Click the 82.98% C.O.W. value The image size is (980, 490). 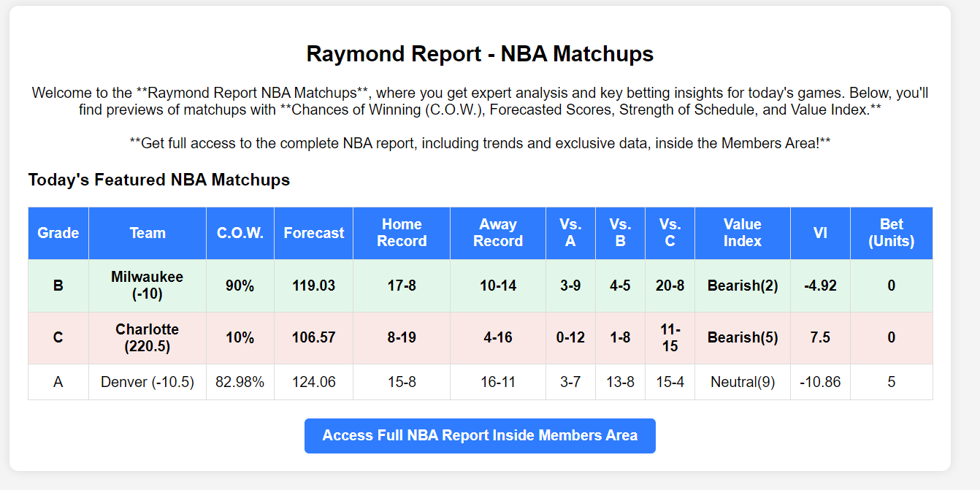(240, 382)
